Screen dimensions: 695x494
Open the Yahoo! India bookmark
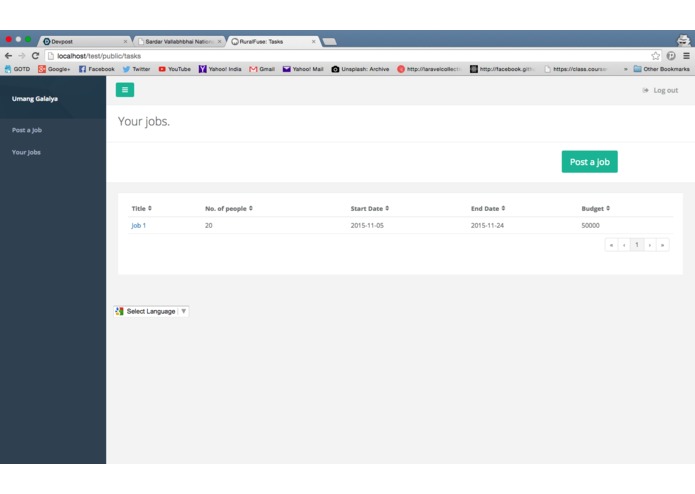coord(220,69)
